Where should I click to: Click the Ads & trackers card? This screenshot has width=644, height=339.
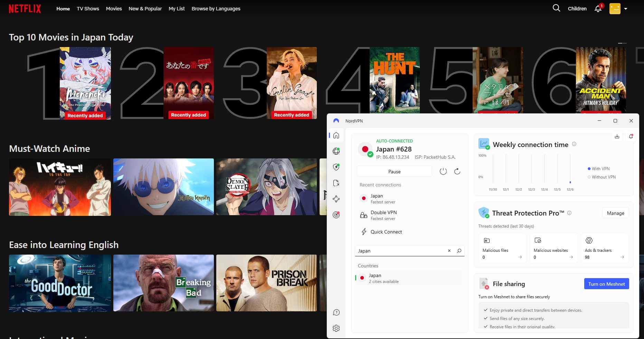605,248
